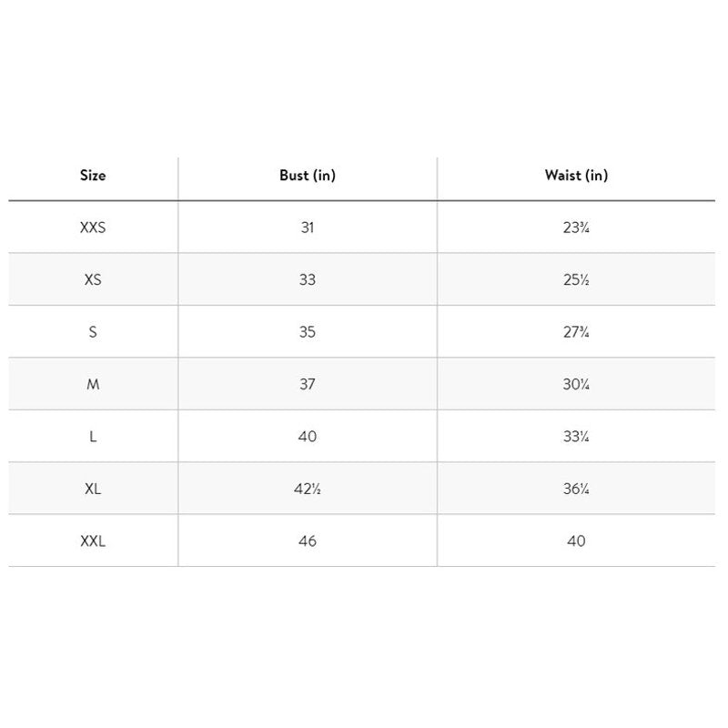
Task: Click the Waist (in) column header
Action: pyautogui.click(x=576, y=175)
